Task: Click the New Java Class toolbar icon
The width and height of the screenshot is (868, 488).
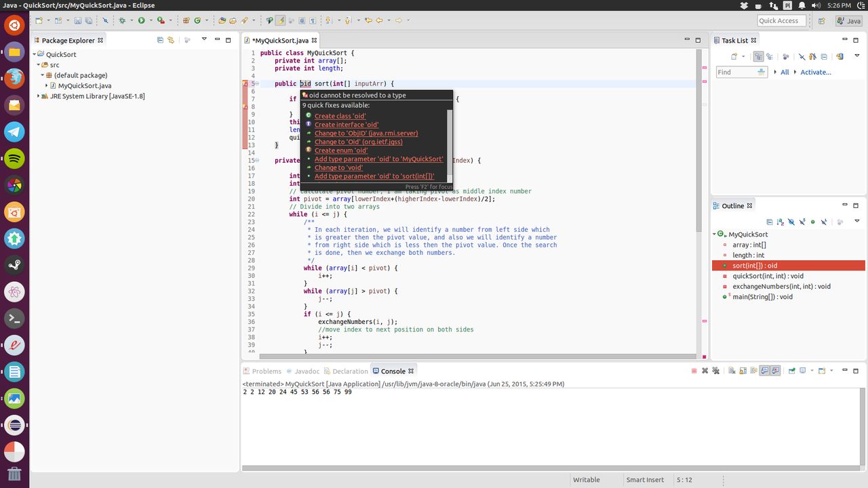Action: pos(197,20)
